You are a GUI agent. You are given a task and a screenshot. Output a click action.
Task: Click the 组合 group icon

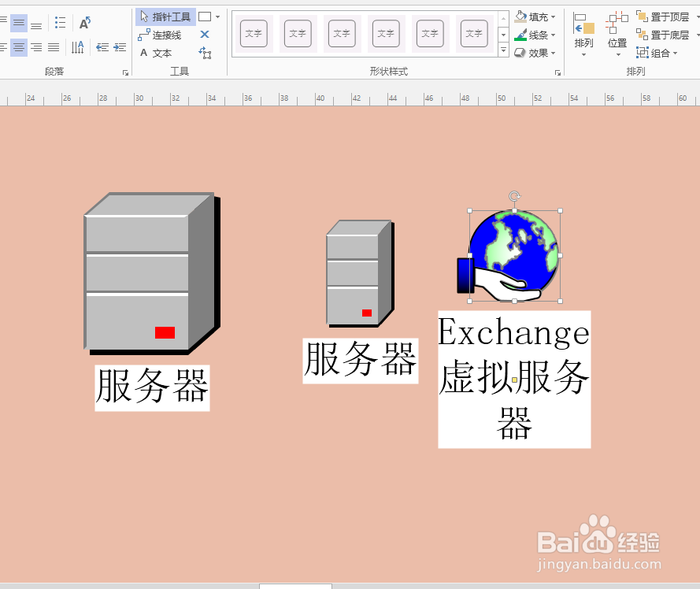642,53
